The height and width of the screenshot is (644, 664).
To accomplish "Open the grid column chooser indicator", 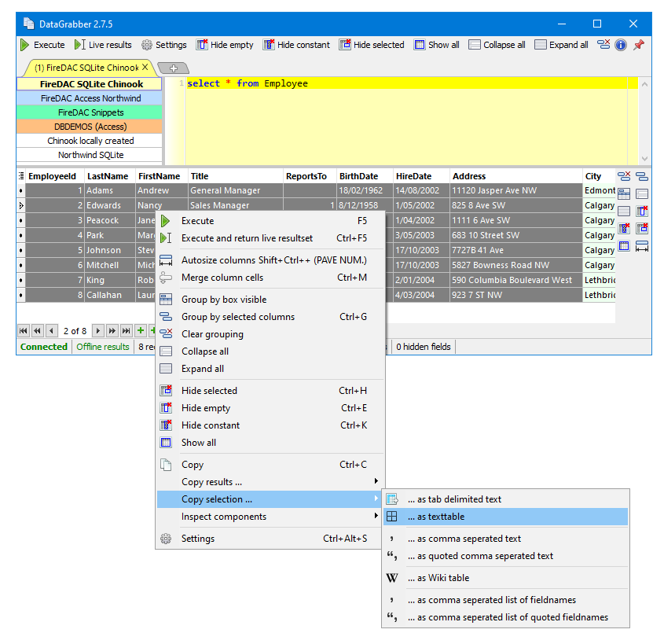I will click(x=20, y=176).
